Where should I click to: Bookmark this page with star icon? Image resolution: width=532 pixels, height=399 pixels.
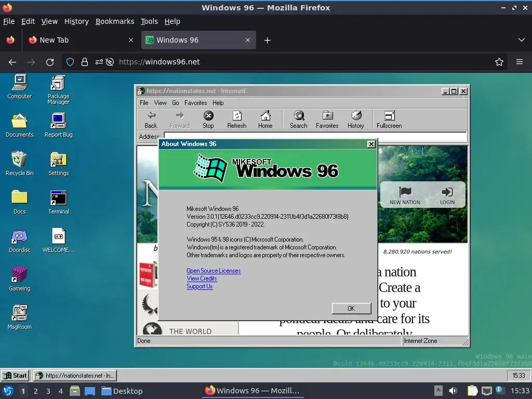pyautogui.click(x=499, y=62)
